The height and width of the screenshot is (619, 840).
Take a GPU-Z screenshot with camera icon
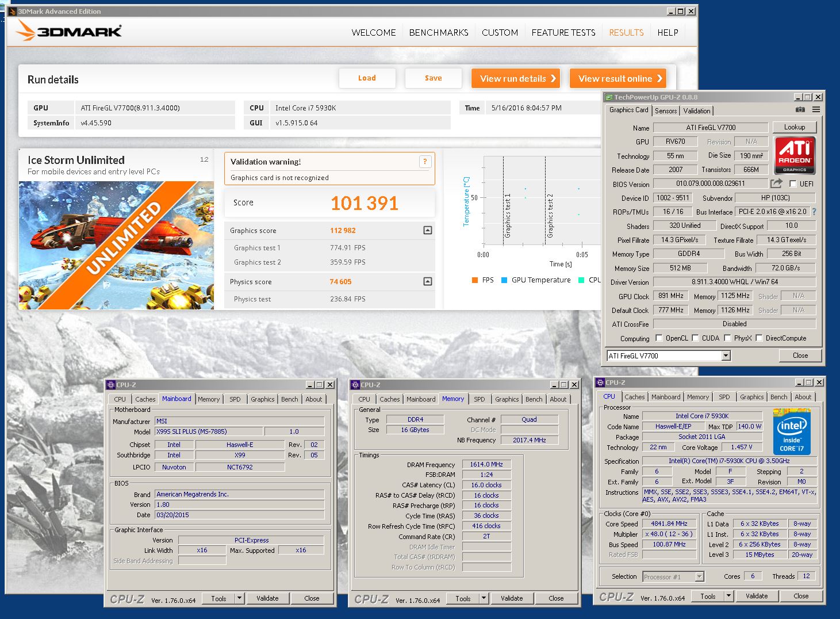pyautogui.click(x=800, y=109)
